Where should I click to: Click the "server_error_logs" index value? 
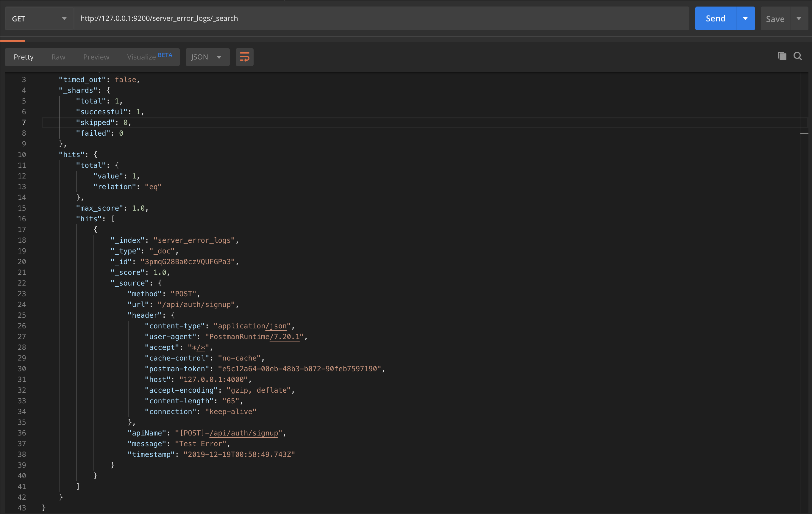click(194, 240)
